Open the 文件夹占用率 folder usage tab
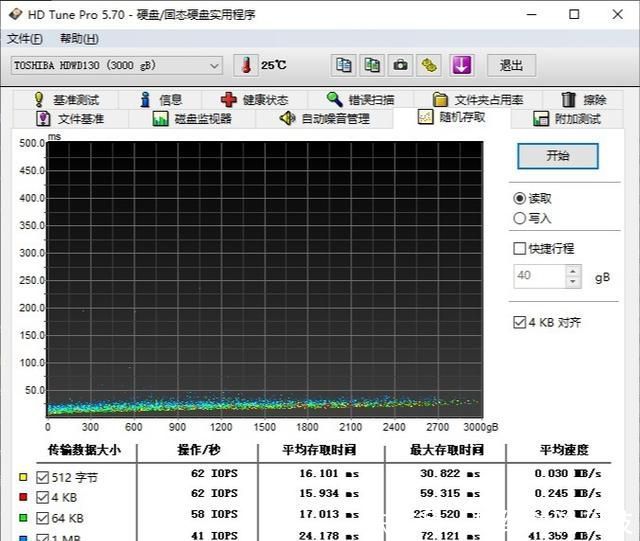Viewport: 640px width, 541px height. [478, 100]
